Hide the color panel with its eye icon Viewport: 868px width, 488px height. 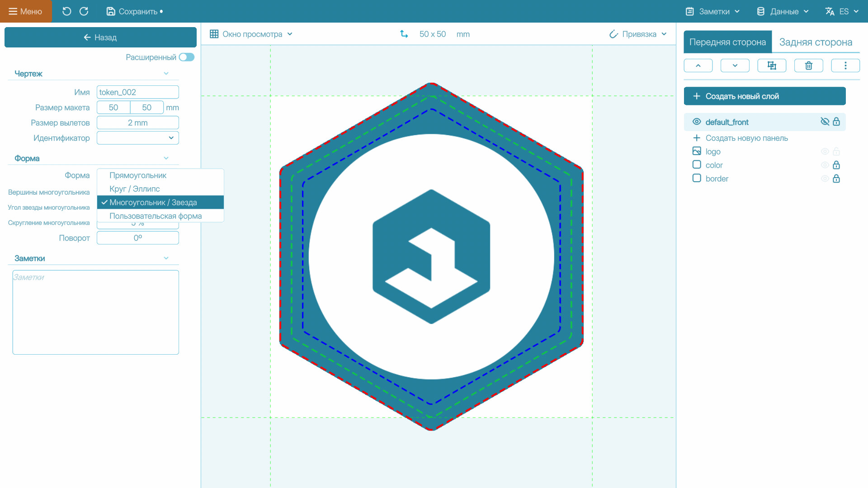tap(825, 165)
